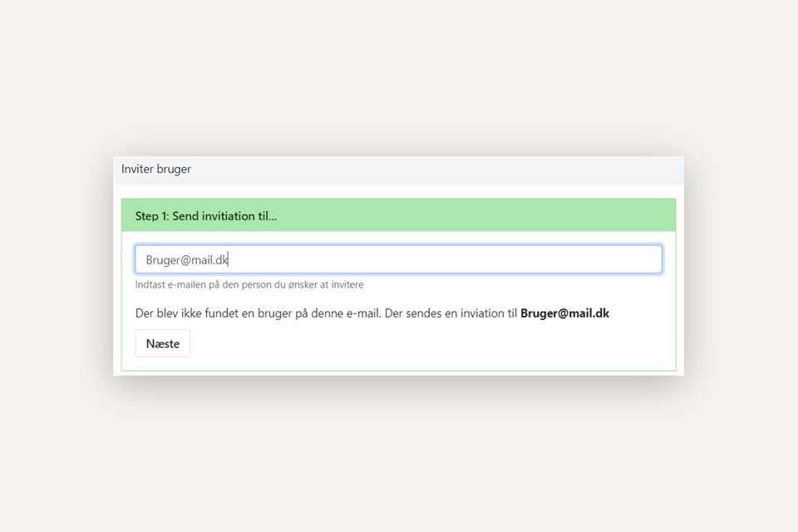798x532 pixels.
Task: Click the email address input field
Action: tap(398, 259)
